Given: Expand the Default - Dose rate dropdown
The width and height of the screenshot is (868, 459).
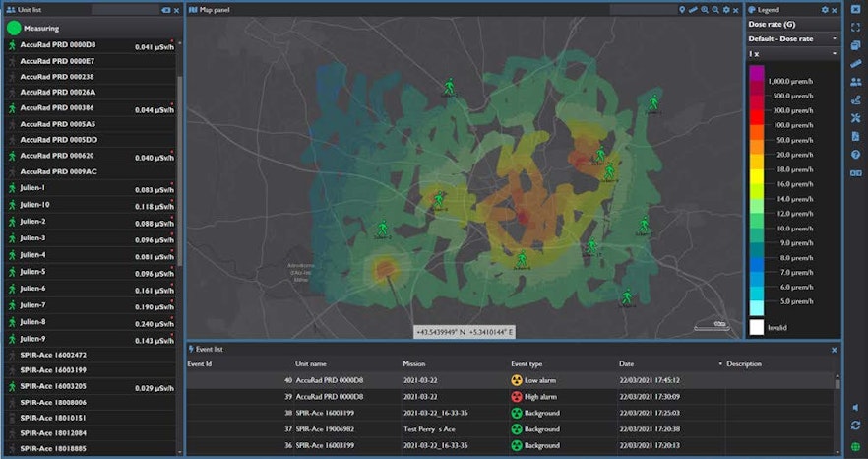Looking at the screenshot, I should pyautogui.click(x=835, y=38).
